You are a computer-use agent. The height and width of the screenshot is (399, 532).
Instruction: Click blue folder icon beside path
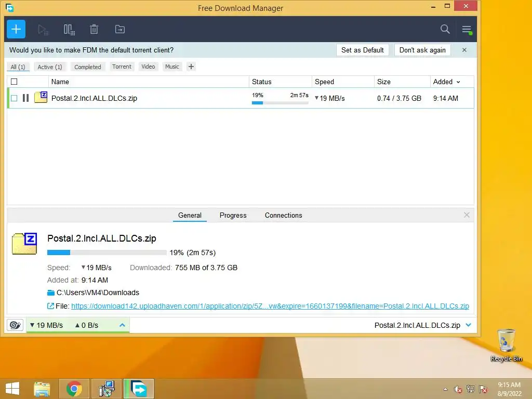point(51,292)
